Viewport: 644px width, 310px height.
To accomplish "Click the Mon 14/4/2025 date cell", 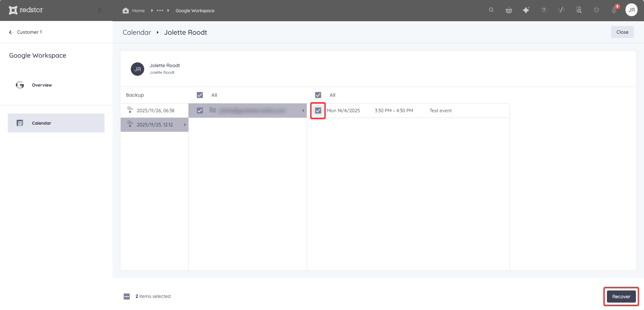I will point(343,111).
